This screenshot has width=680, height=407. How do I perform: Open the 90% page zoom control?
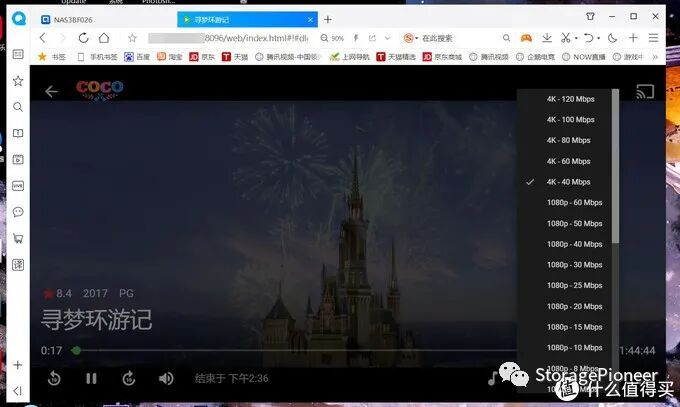point(332,38)
